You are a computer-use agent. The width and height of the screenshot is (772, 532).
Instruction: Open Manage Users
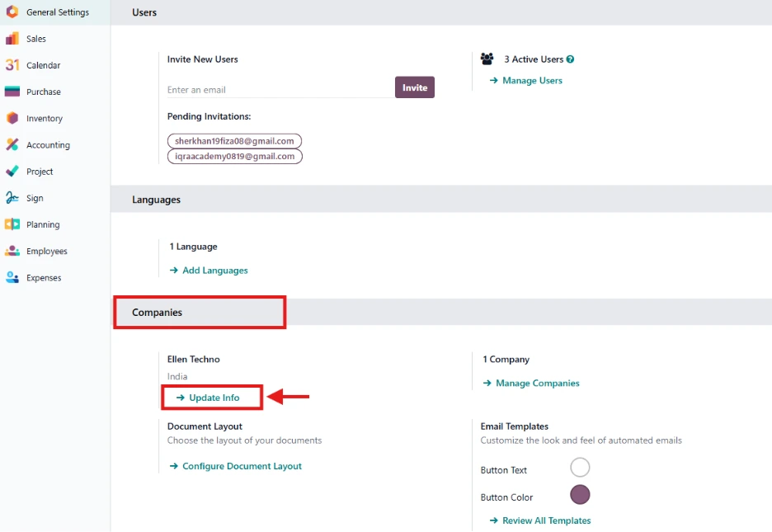[531, 80]
